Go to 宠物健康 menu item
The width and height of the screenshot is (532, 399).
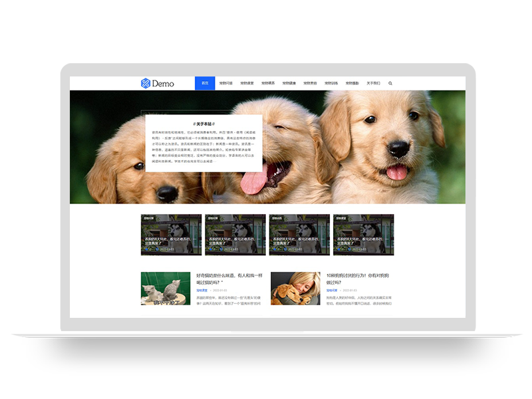coord(289,84)
